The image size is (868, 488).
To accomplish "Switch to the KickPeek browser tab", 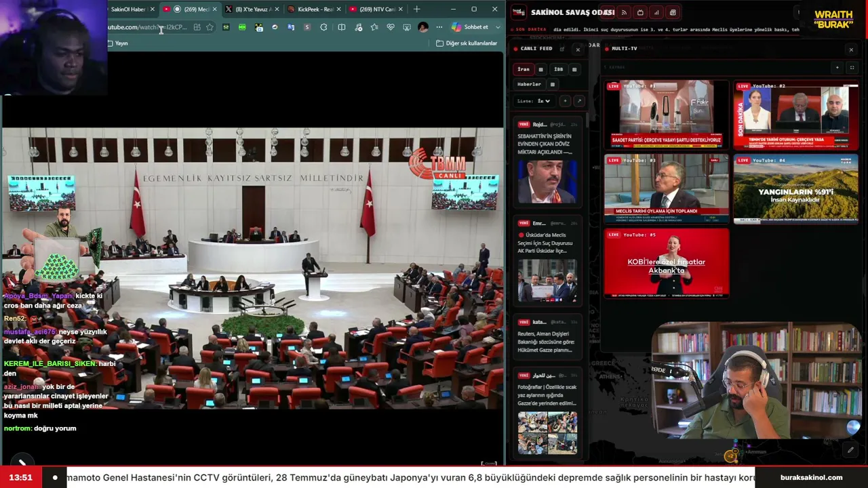I will click(x=315, y=9).
